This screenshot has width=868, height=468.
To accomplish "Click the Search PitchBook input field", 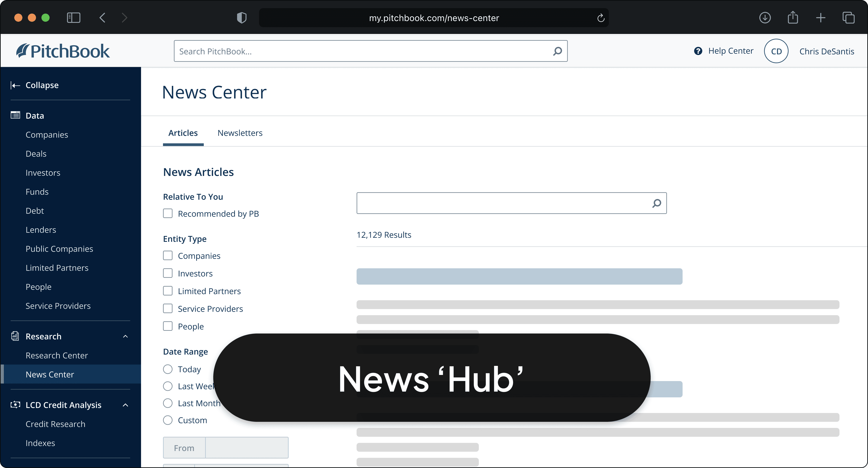I will coord(364,51).
